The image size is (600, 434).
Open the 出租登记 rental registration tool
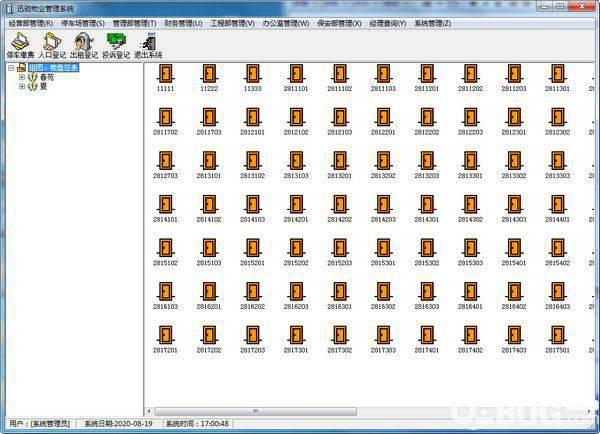pos(83,46)
